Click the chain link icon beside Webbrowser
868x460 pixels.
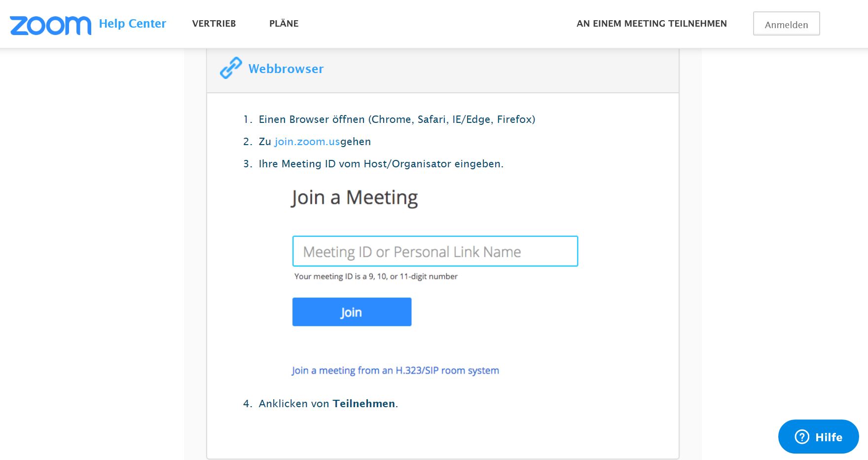[231, 68]
